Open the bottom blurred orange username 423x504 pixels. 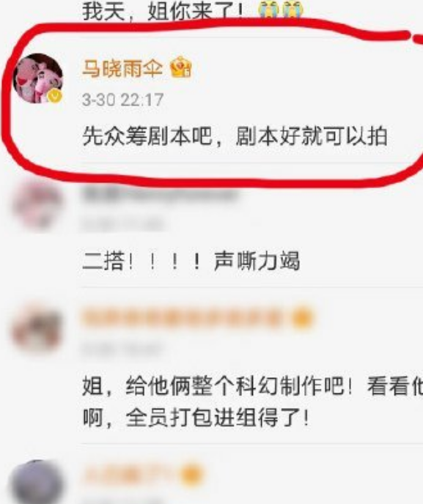tap(129, 474)
